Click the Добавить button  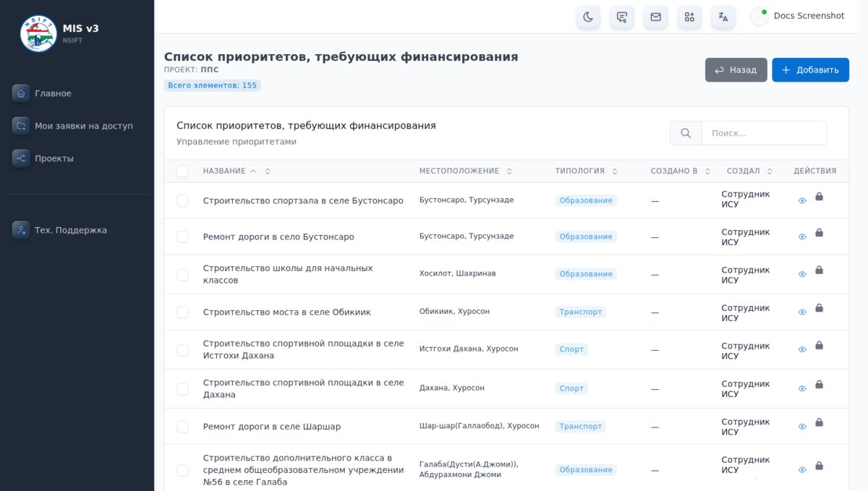tap(810, 70)
